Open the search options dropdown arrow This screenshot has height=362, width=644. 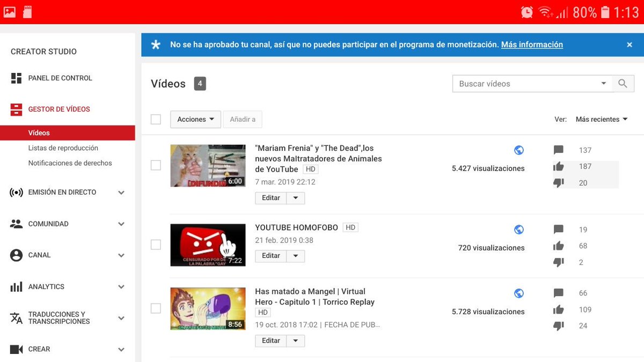pos(604,84)
